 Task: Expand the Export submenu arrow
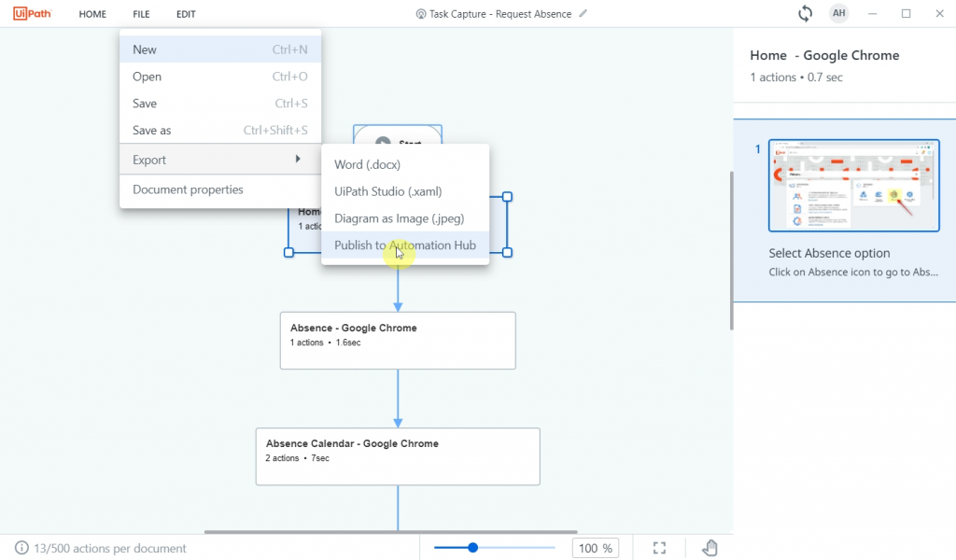tap(298, 159)
